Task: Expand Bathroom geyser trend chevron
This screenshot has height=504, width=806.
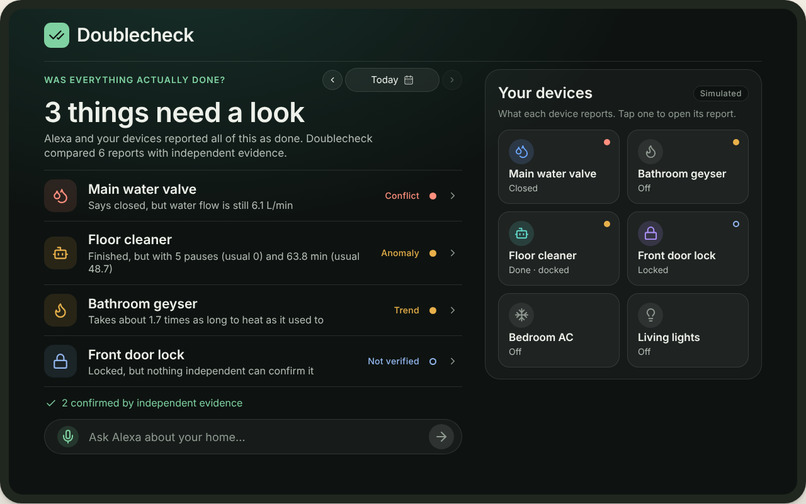Action: [x=452, y=310]
